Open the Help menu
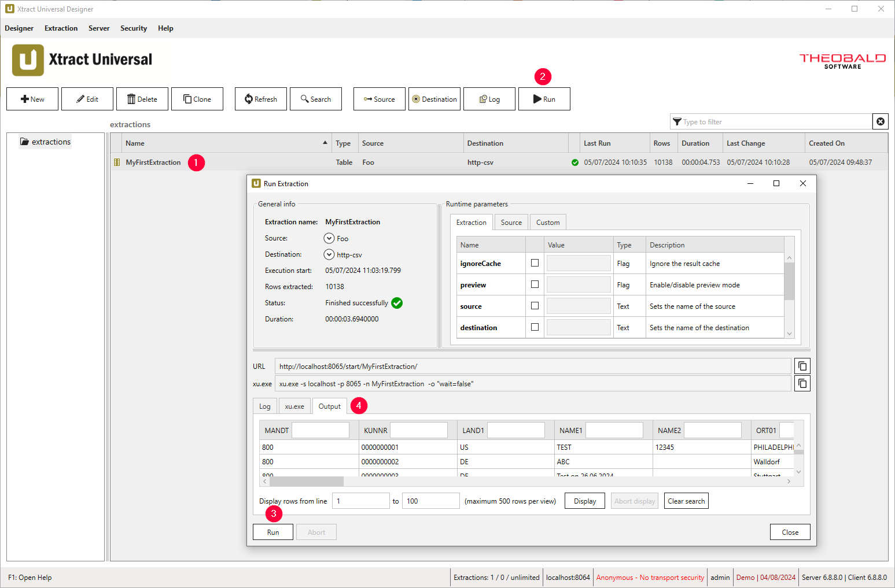Image resolution: width=895 pixels, height=588 pixels. 165,28
